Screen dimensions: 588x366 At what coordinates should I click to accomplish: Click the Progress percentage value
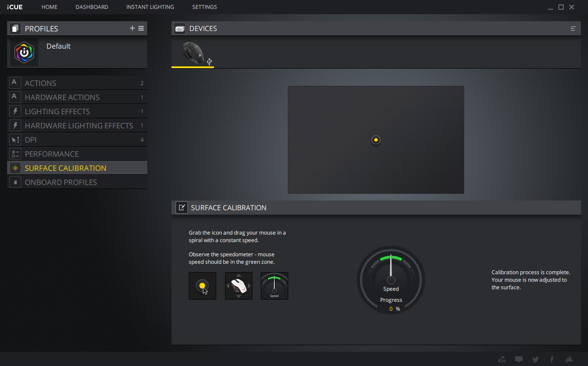pyautogui.click(x=394, y=309)
